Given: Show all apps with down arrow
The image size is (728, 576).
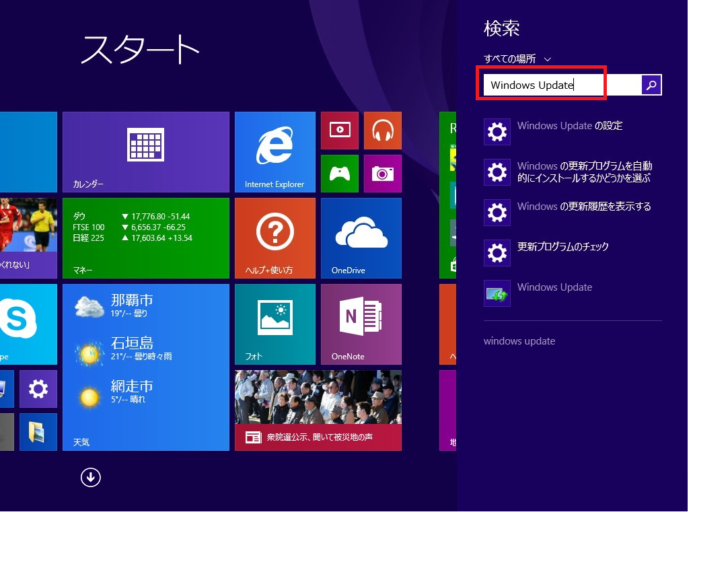Looking at the screenshot, I should point(90,477).
